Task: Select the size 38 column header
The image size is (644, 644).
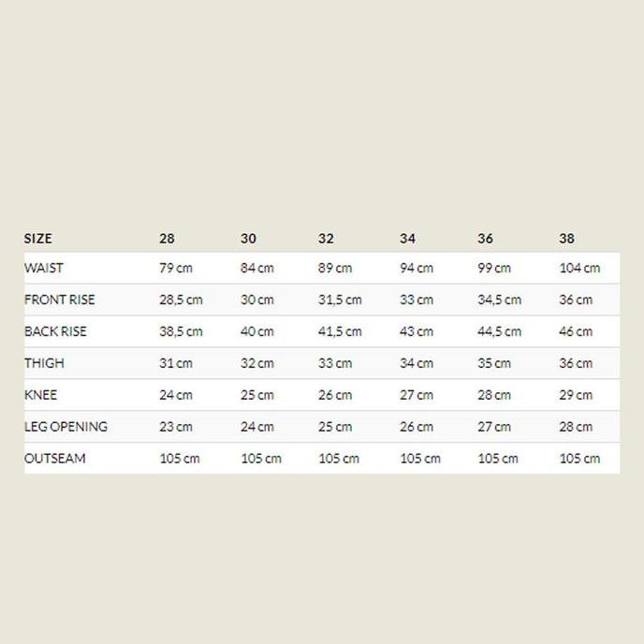Action: point(566,239)
